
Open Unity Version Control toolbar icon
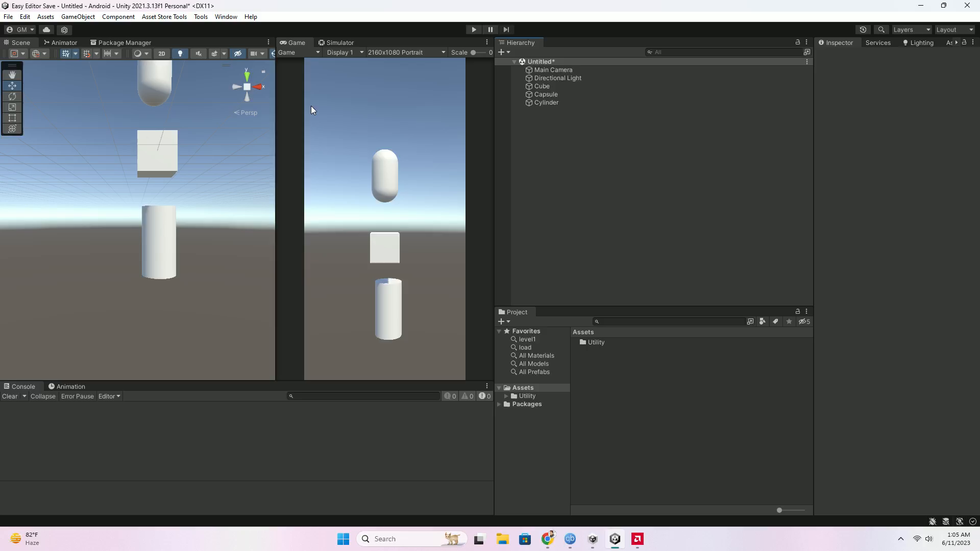pyautogui.click(x=64, y=30)
